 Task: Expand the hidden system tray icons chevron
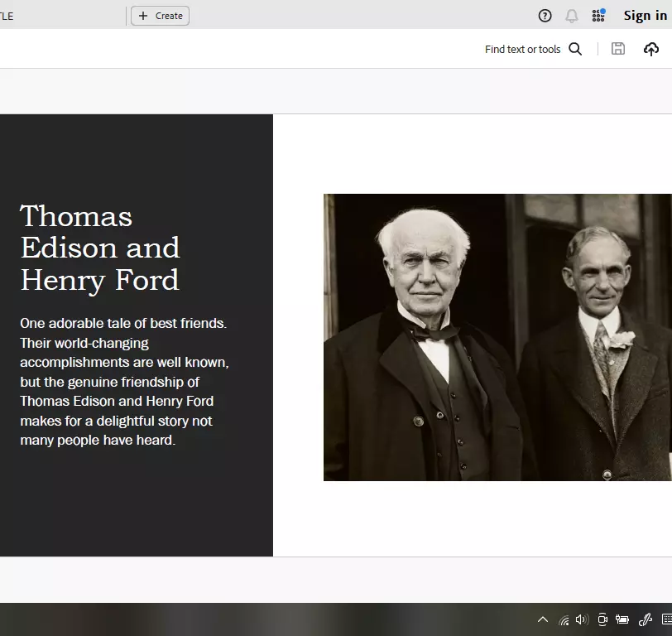tap(543, 619)
